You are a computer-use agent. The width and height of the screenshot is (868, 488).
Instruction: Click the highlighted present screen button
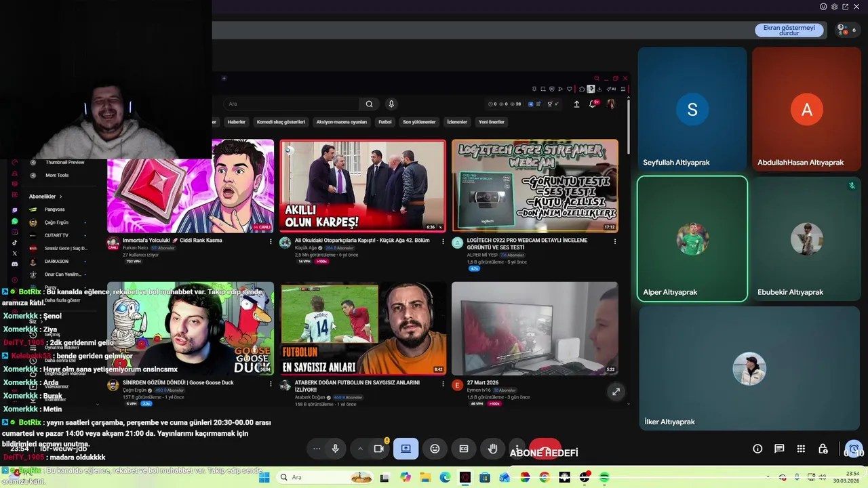click(x=406, y=449)
